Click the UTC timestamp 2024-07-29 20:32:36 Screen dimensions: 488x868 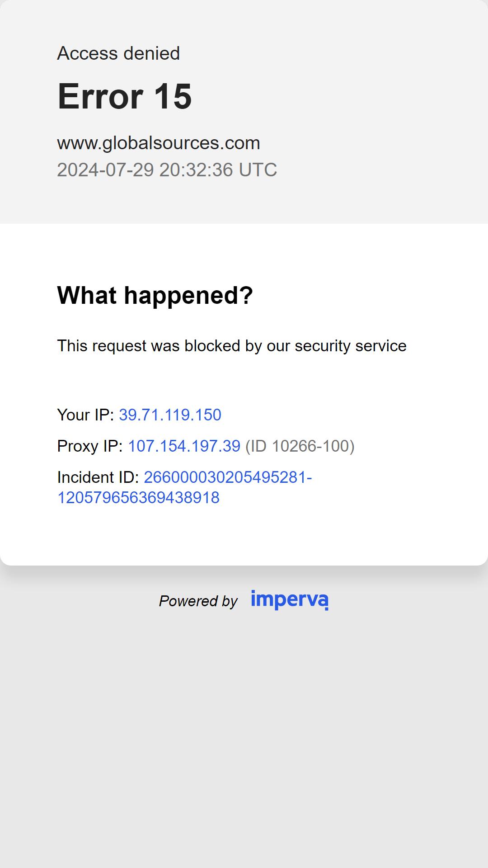(x=167, y=170)
